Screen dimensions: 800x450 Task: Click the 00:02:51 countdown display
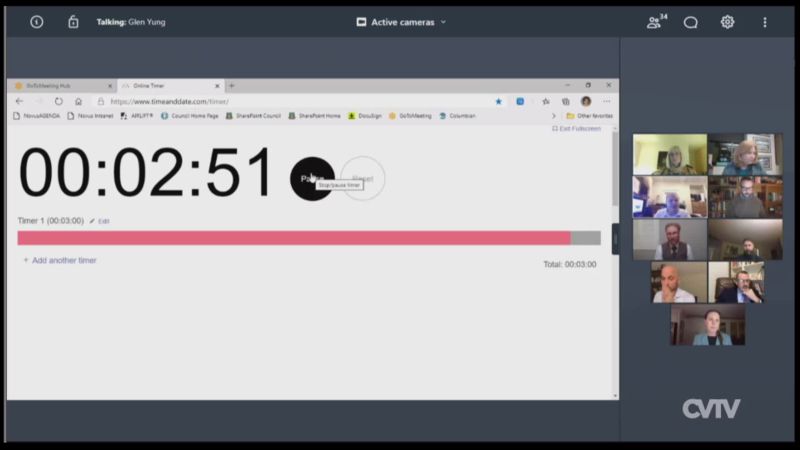[145, 172]
